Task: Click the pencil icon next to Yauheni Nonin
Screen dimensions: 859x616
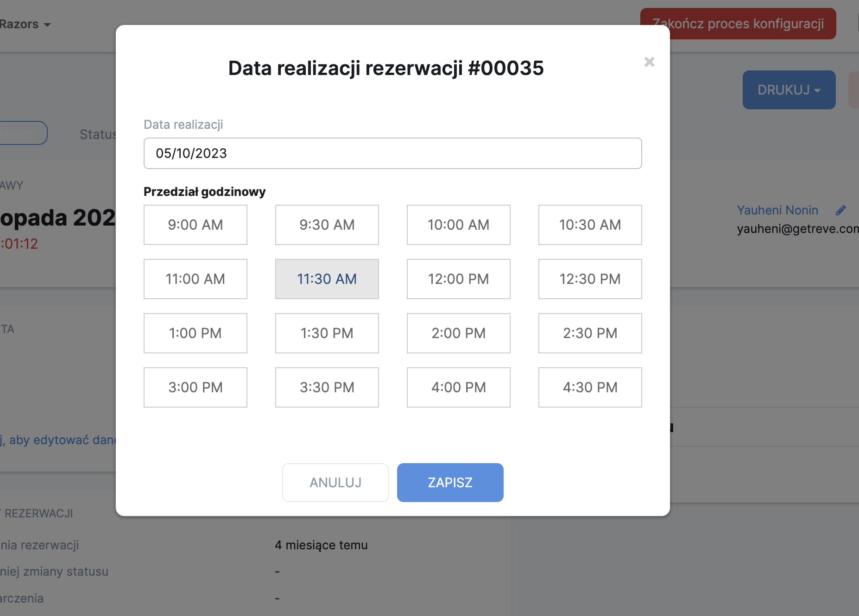Action: (840, 210)
